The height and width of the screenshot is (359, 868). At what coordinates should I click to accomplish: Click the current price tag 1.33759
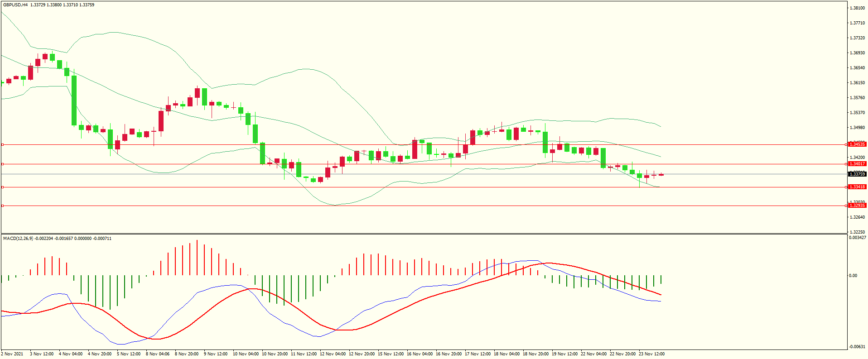pos(857,174)
